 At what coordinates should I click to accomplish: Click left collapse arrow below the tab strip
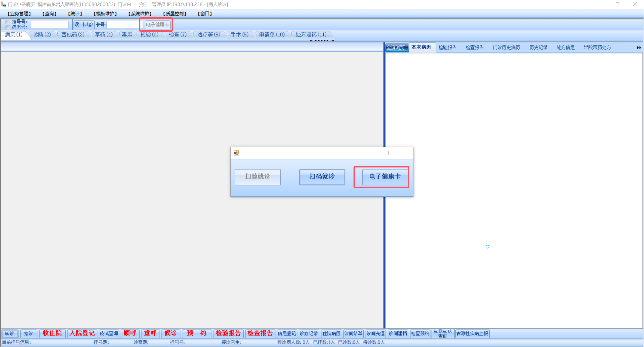(x=311, y=41)
